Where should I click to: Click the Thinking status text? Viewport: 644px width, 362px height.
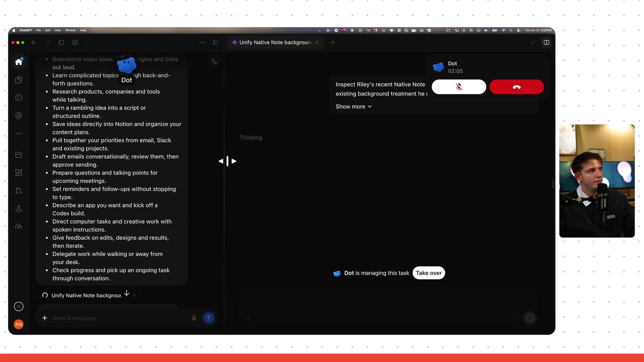click(251, 138)
